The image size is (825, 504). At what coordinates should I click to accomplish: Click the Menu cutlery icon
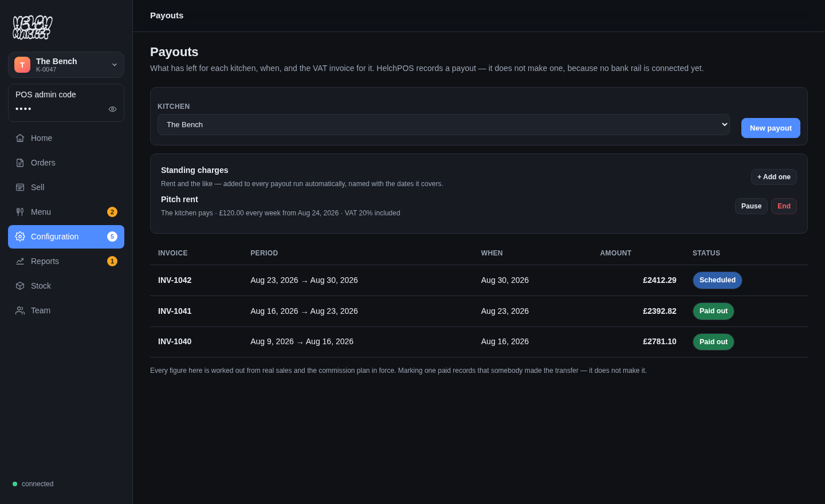coord(20,212)
